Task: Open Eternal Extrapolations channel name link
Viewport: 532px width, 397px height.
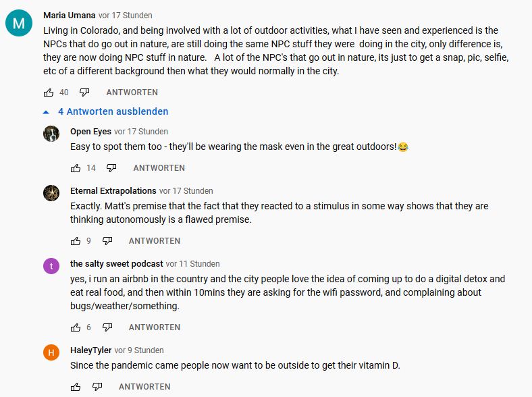Action: coord(113,191)
